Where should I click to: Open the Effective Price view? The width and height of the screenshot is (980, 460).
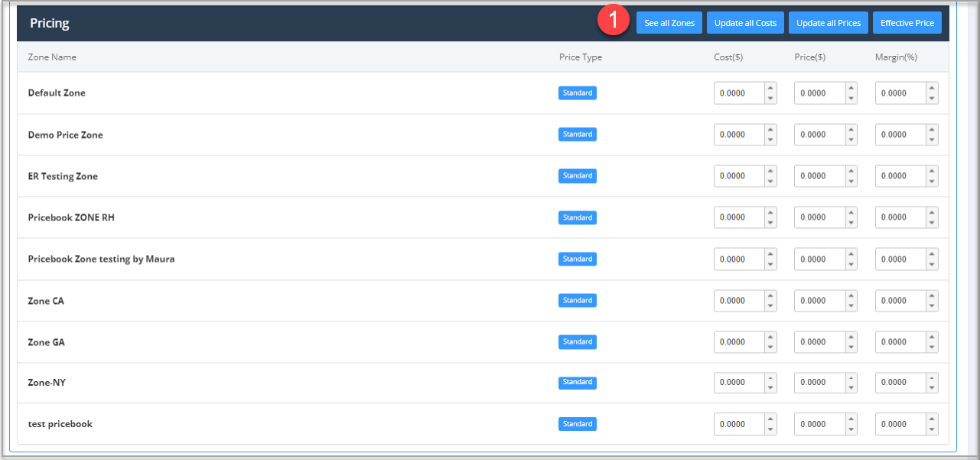[x=907, y=23]
